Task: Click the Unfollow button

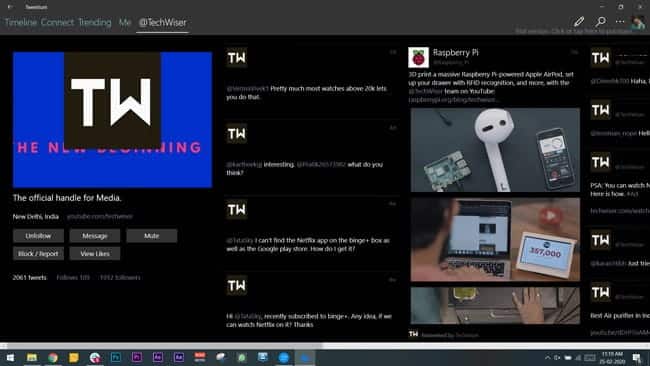Action: click(x=38, y=236)
